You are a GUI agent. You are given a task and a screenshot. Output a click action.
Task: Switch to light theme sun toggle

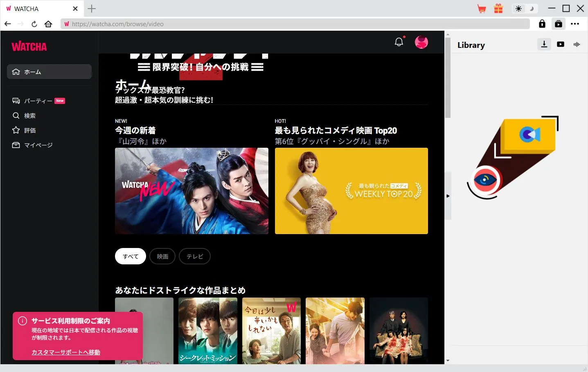(519, 9)
